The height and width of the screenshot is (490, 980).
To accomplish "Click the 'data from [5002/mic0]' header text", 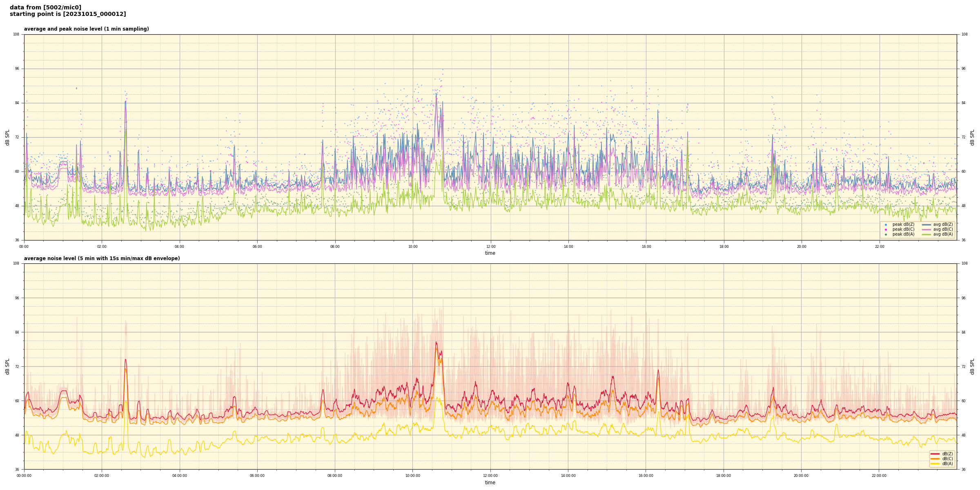I will pos(45,7).
